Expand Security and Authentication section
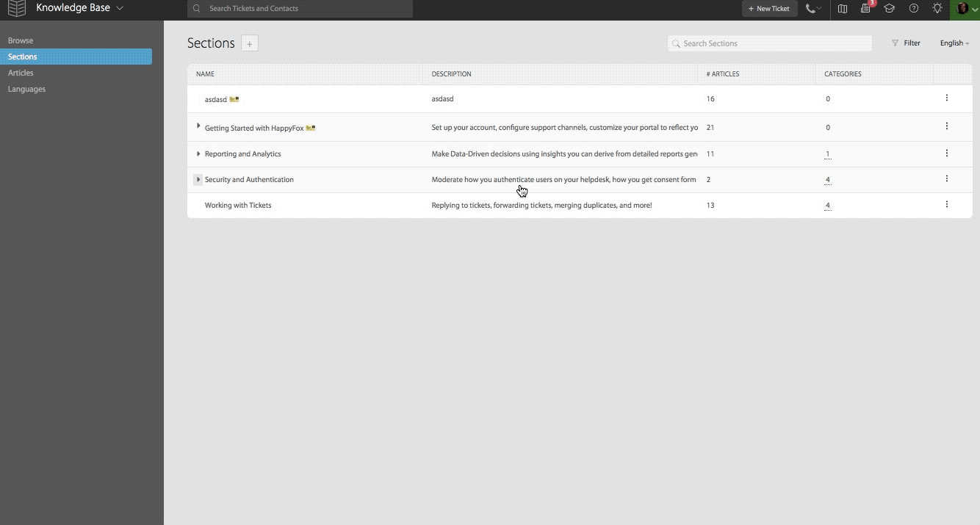980x525 pixels. (198, 179)
